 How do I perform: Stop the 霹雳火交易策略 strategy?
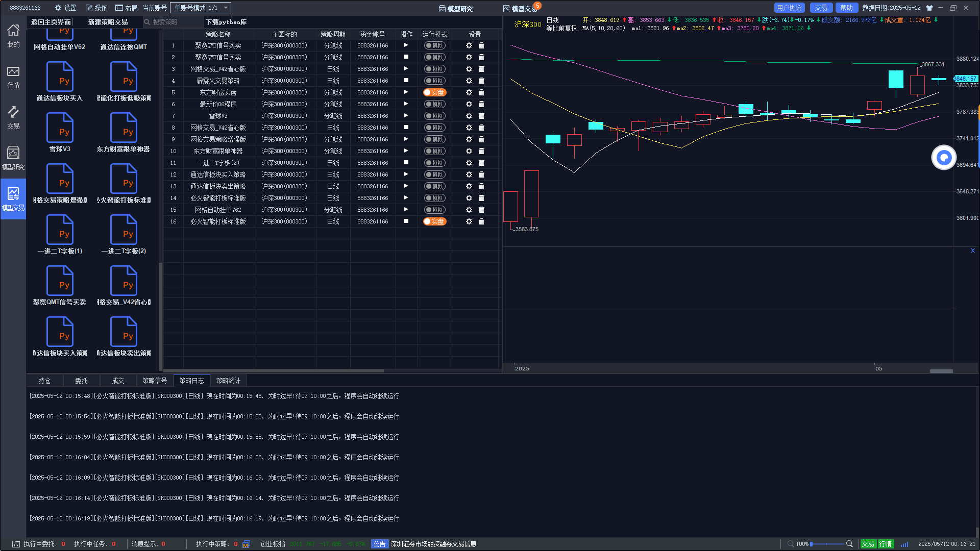tap(406, 81)
